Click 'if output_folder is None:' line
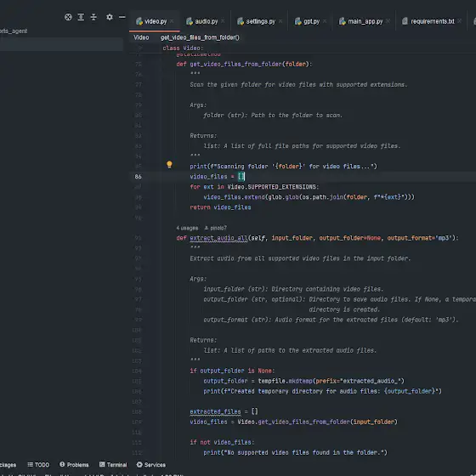Viewport: 476px width, 476px height. pyautogui.click(x=232, y=371)
